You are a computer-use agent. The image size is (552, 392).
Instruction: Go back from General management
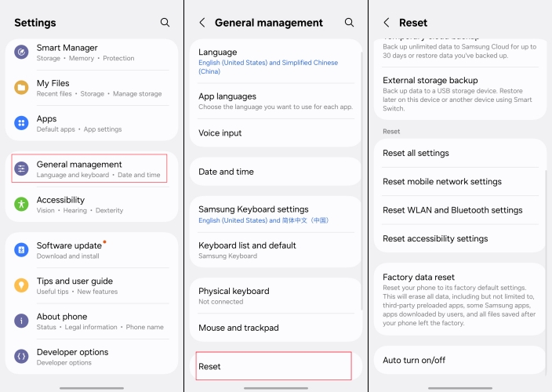point(202,23)
